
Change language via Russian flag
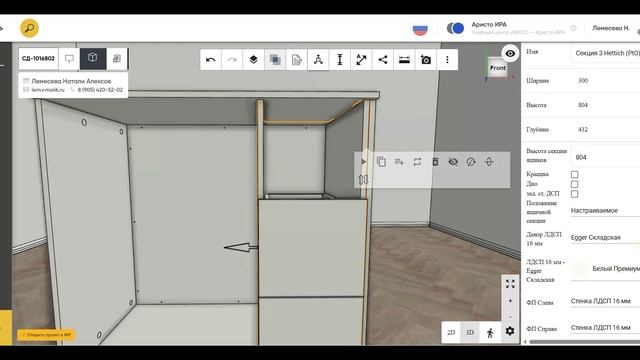[420, 29]
